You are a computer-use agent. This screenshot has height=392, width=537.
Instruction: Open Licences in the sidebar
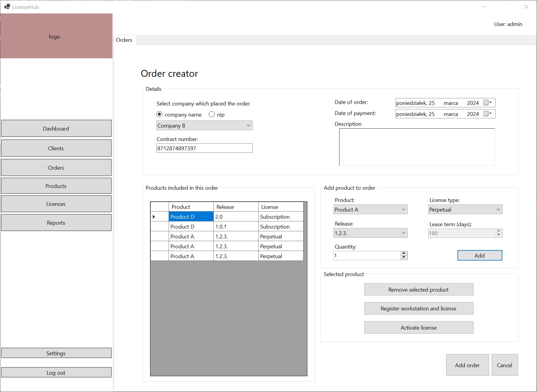(x=56, y=204)
